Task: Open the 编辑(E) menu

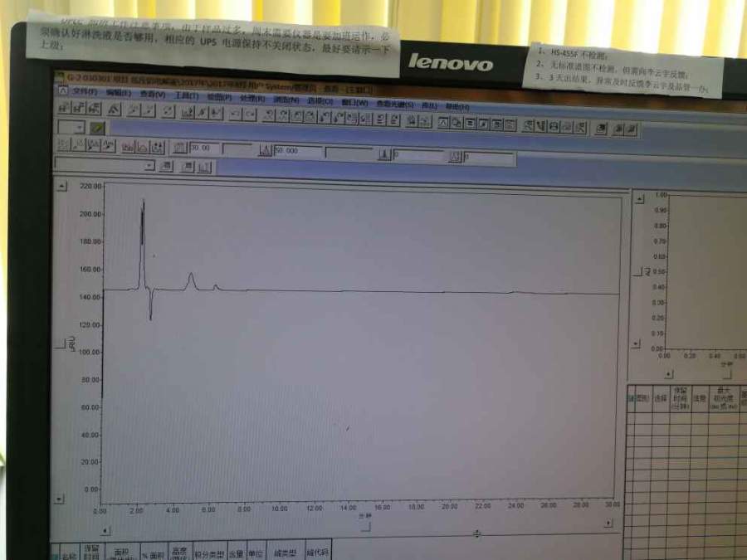Action: [x=118, y=93]
